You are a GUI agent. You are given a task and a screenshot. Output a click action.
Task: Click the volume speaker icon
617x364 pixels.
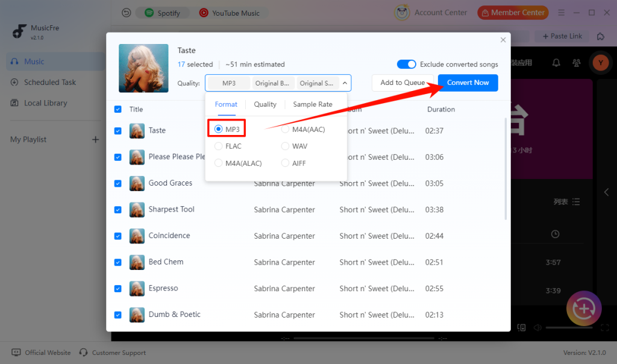(x=537, y=327)
